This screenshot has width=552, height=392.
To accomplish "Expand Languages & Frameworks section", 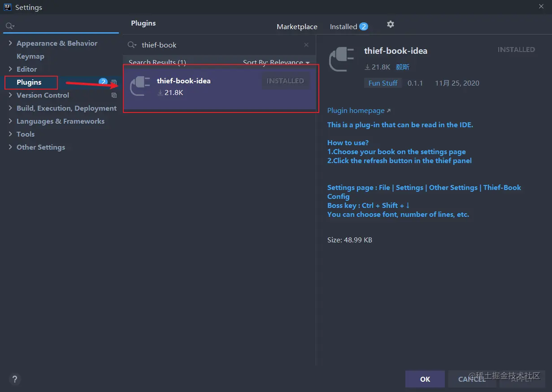I will coord(10,121).
